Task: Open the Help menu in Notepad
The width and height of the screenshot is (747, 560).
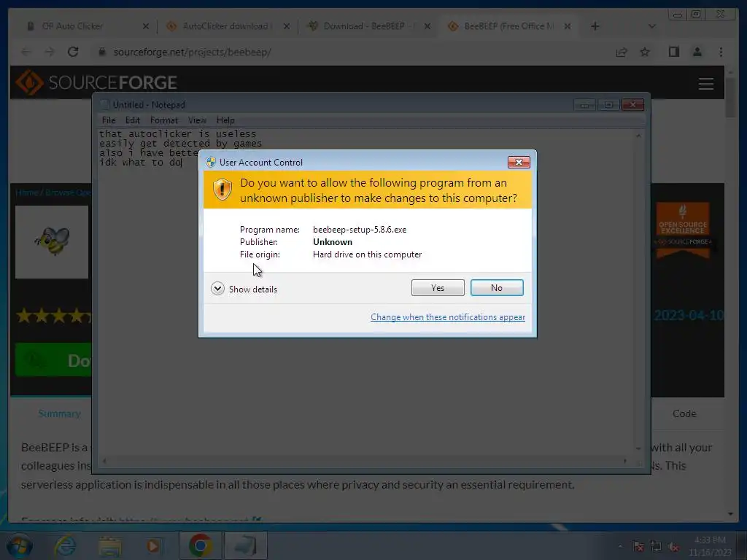Action: pyautogui.click(x=225, y=120)
